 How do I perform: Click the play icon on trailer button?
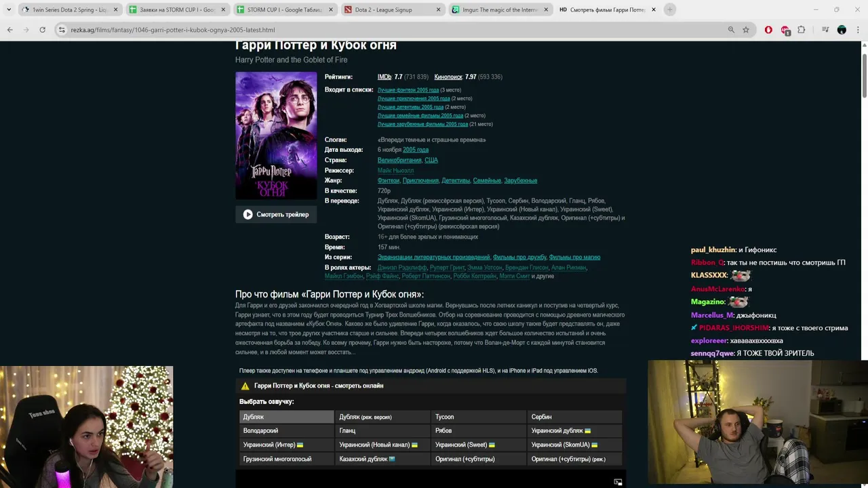click(248, 214)
